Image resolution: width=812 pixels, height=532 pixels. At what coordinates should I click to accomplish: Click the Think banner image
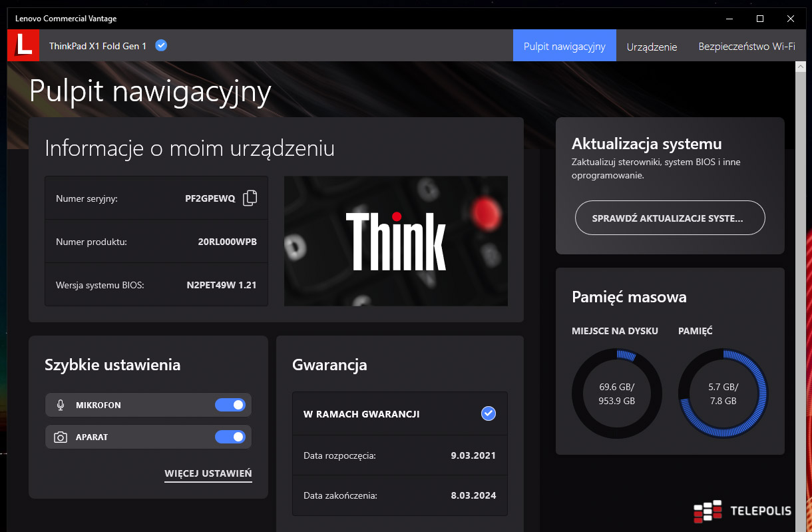[x=395, y=241]
